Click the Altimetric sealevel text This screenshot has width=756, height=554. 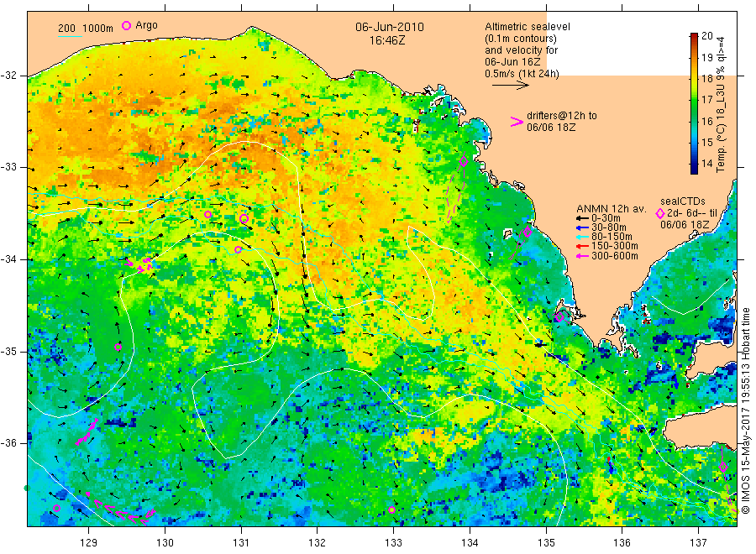[527, 27]
